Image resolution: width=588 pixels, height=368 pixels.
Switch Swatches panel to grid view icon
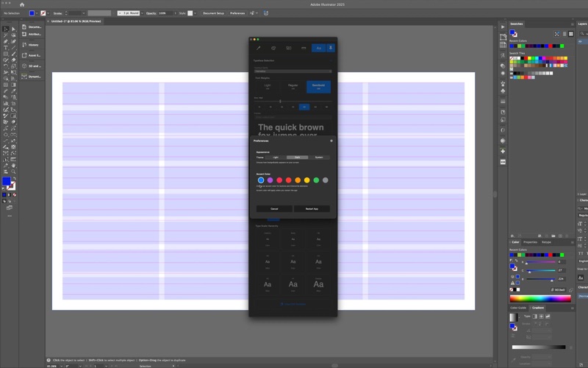571,34
